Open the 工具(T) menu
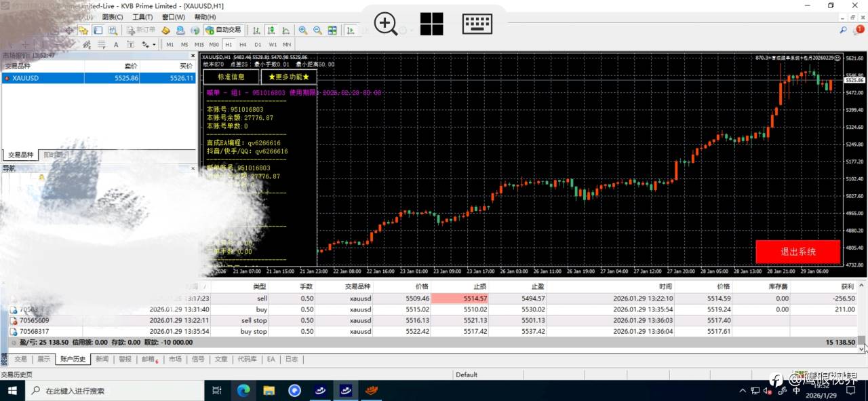868x401 pixels. [142, 17]
